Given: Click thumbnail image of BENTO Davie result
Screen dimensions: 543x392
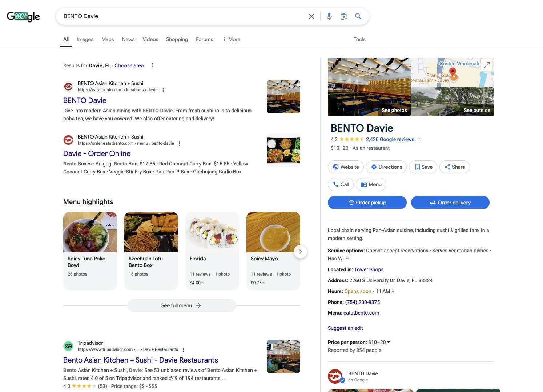Looking at the screenshot, I should [x=283, y=97].
